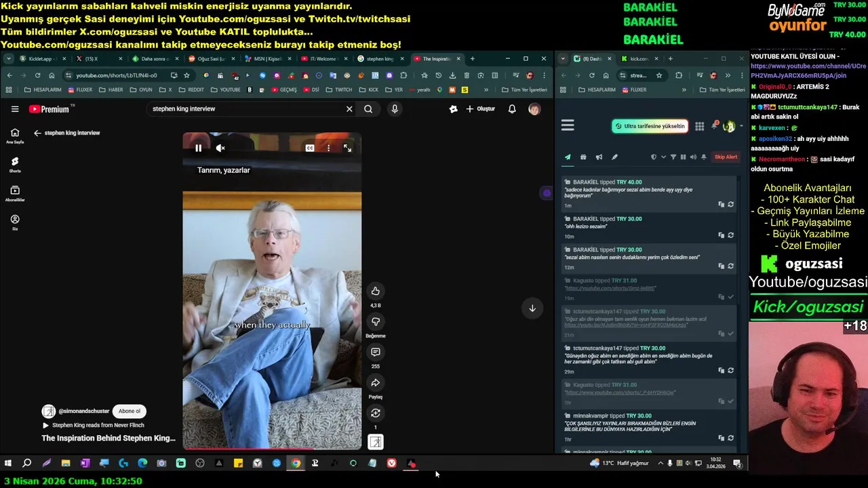Image resolution: width=868 pixels, height=488 pixels.
Task: Open the apps grid in dashboard window
Action: tap(699, 126)
